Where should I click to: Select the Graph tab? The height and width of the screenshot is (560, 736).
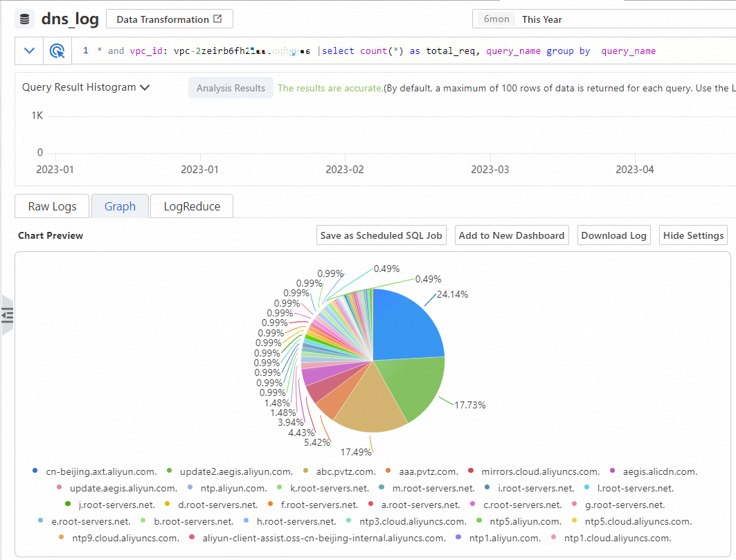[x=120, y=206]
